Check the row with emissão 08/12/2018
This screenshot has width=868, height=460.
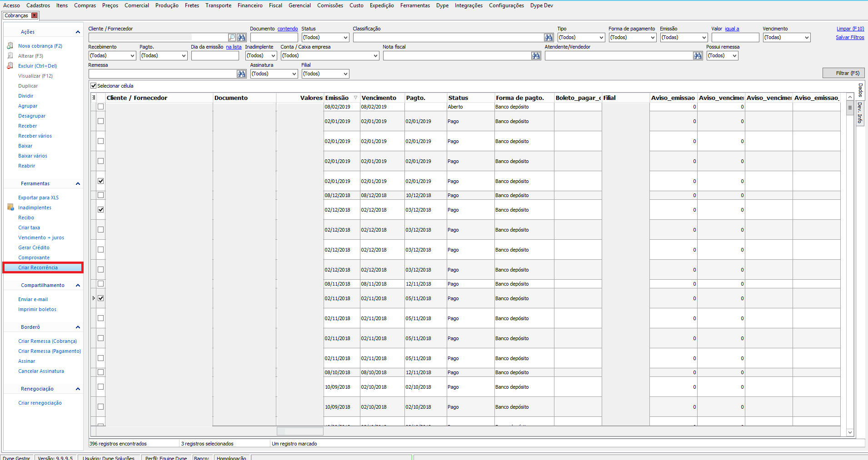[x=101, y=195]
